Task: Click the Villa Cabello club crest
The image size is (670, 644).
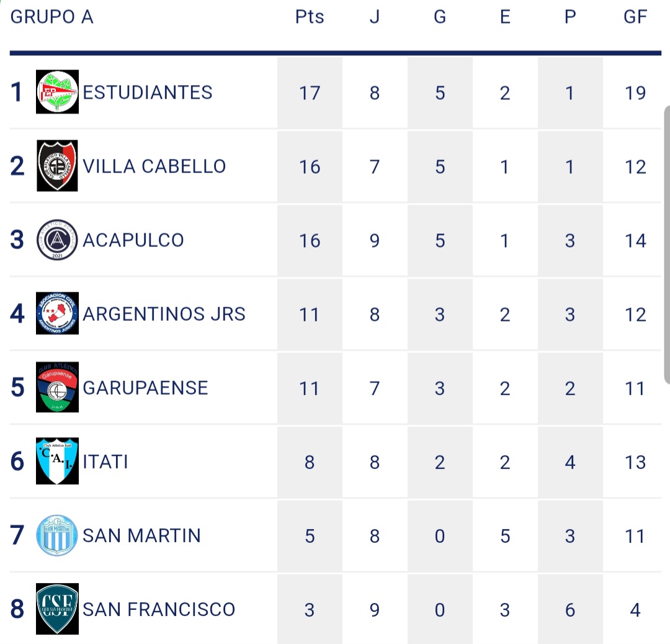Action: pos(57,166)
